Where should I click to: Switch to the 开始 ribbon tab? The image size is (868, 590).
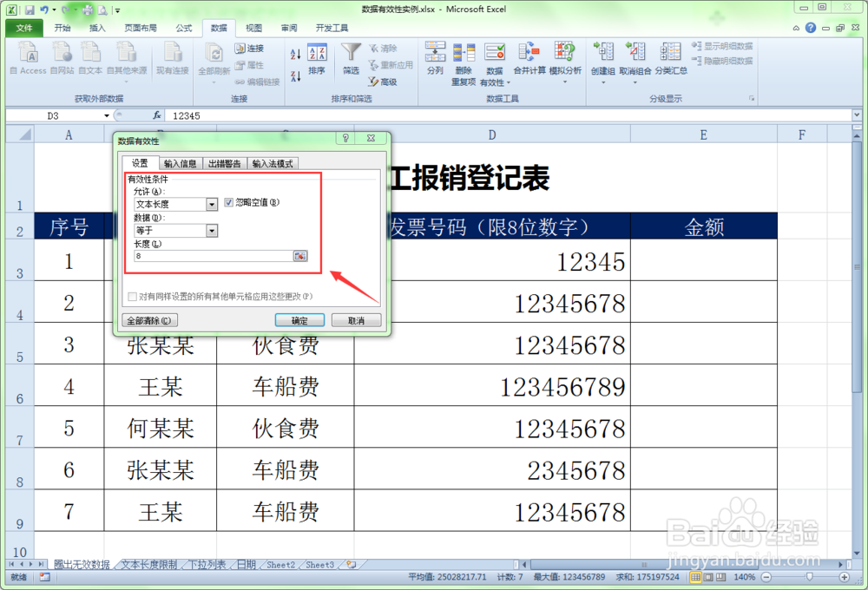pos(62,28)
